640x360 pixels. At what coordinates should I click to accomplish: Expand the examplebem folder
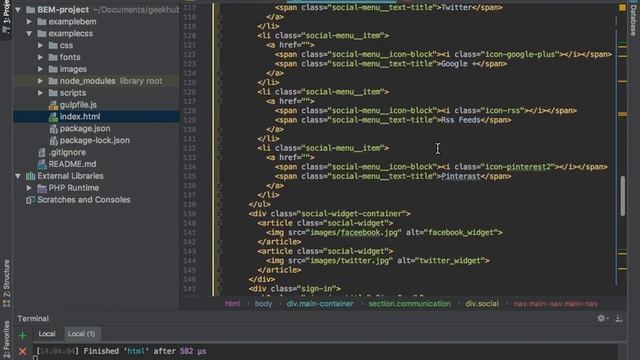pyautogui.click(x=29, y=21)
